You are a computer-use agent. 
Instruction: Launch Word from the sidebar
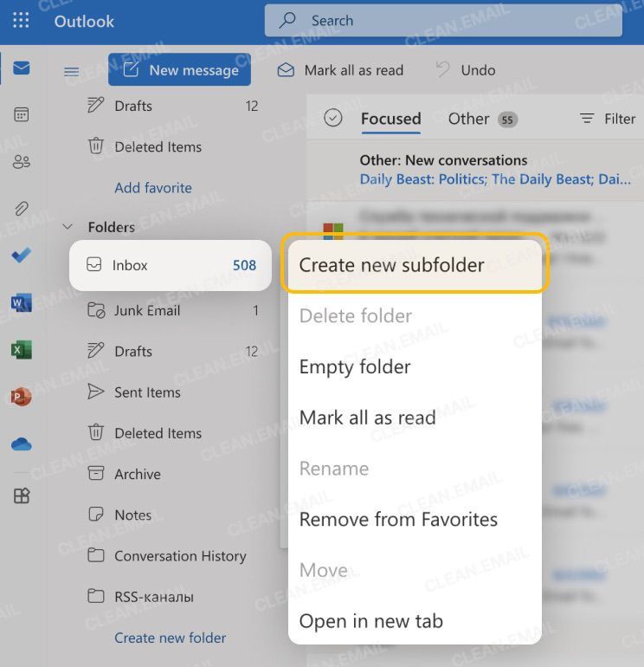click(22, 303)
